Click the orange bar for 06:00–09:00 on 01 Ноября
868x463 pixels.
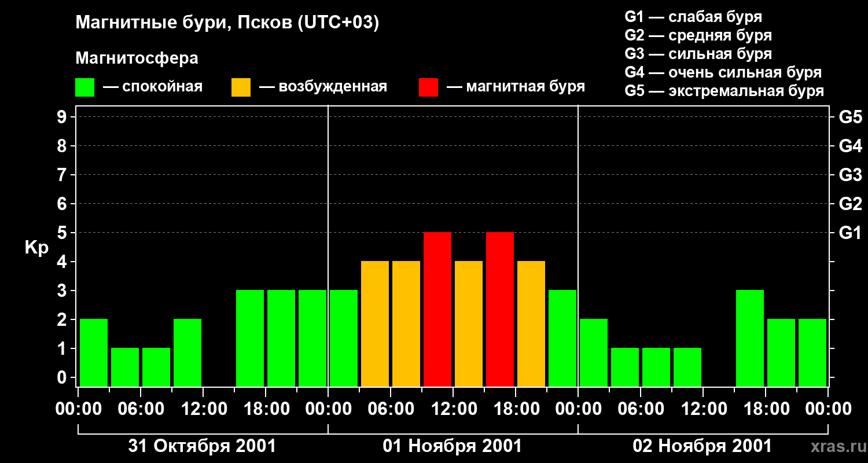406,324
